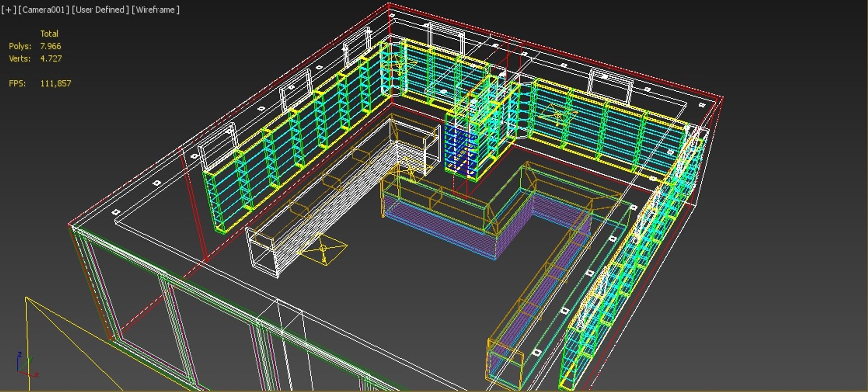Screen dimensions: 868x392
Task: Open the [User Defined] shading menu
Action: (x=100, y=9)
